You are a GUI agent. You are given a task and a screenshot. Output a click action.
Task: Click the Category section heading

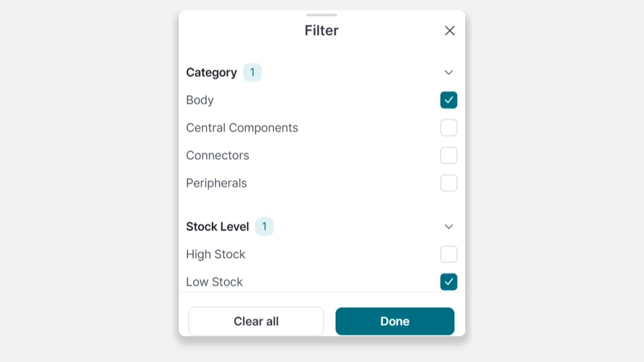pos(211,72)
